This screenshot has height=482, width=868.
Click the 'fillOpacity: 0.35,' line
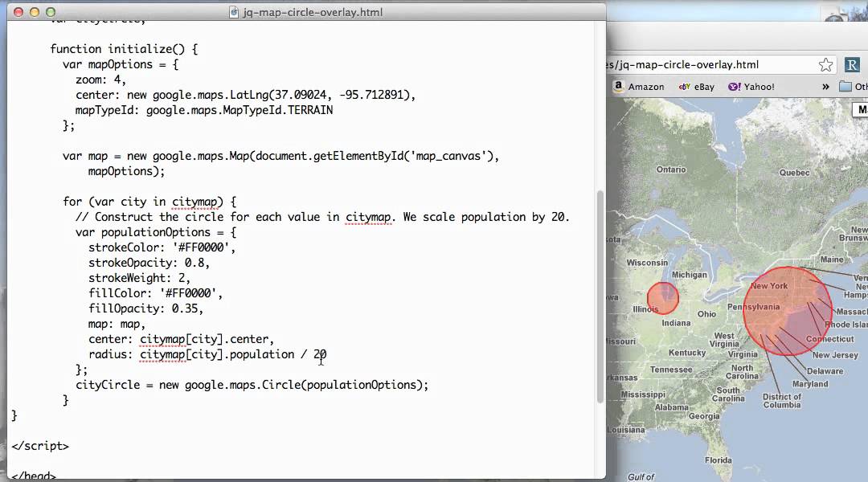pyautogui.click(x=145, y=308)
